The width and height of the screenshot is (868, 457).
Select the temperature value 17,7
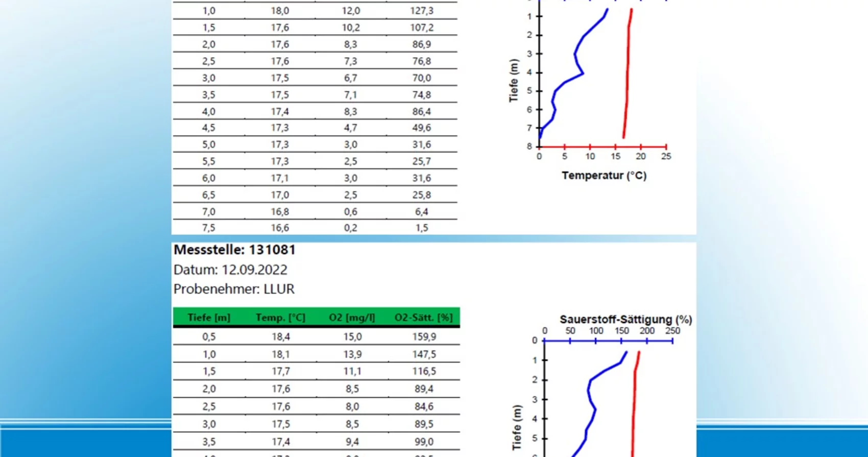(x=281, y=372)
